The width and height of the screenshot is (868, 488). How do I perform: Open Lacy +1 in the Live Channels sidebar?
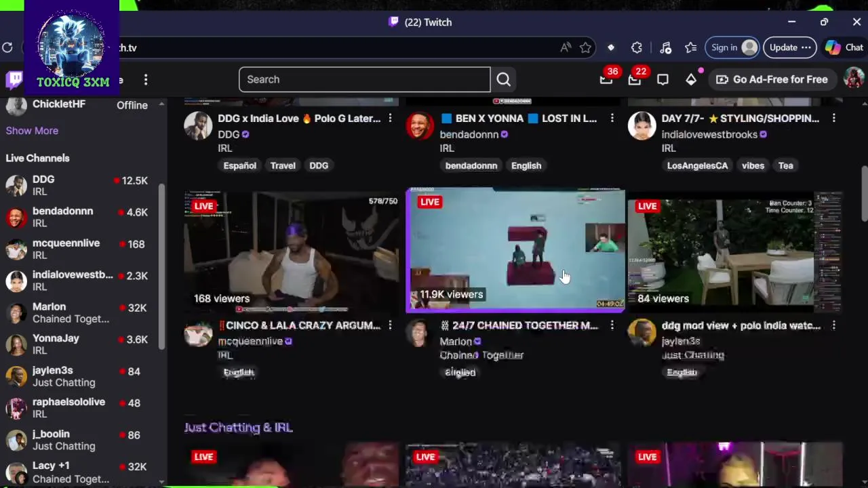[79, 472]
